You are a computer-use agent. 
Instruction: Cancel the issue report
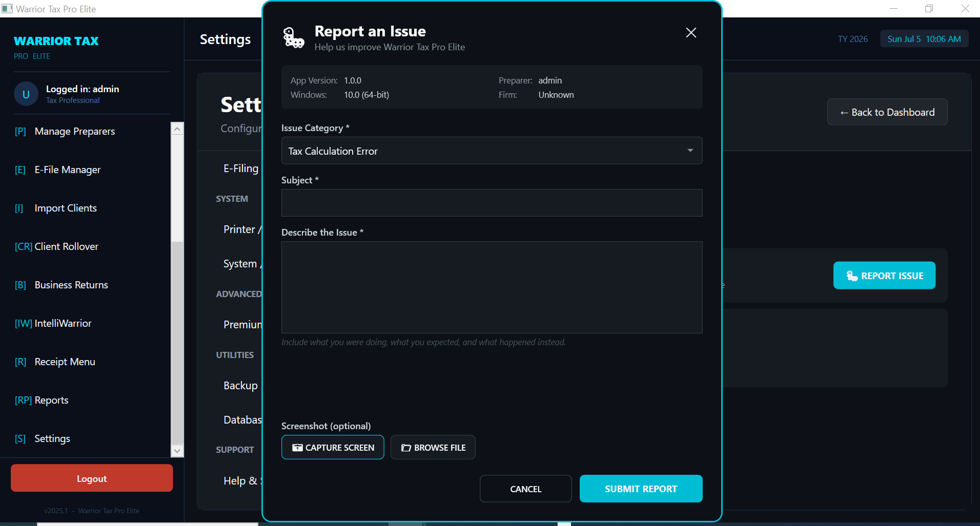(525, 489)
